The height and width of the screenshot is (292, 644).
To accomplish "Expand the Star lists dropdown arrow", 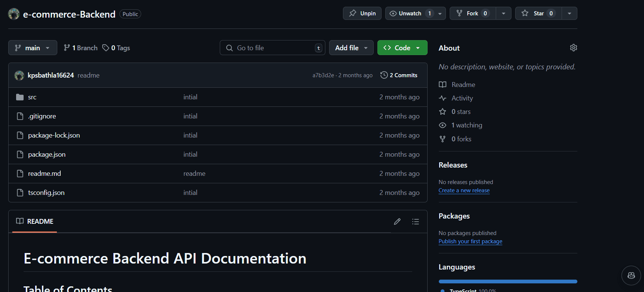I will (x=569, y=13).
